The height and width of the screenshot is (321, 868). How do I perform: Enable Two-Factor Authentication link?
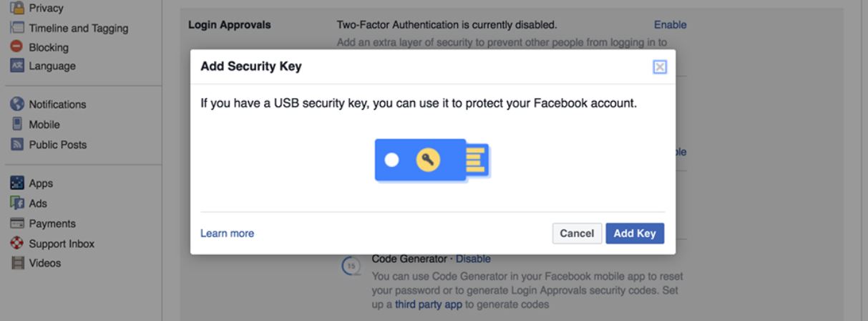[670, 25]
